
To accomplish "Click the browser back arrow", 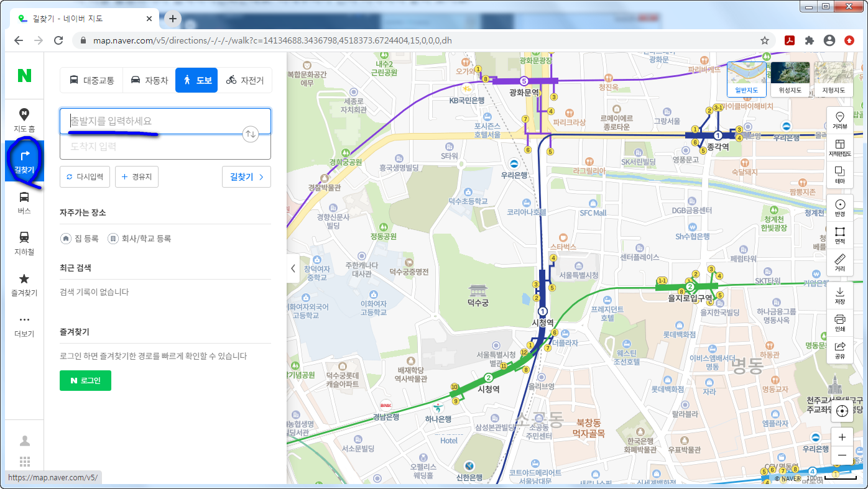I will click(x=19, y=40).
